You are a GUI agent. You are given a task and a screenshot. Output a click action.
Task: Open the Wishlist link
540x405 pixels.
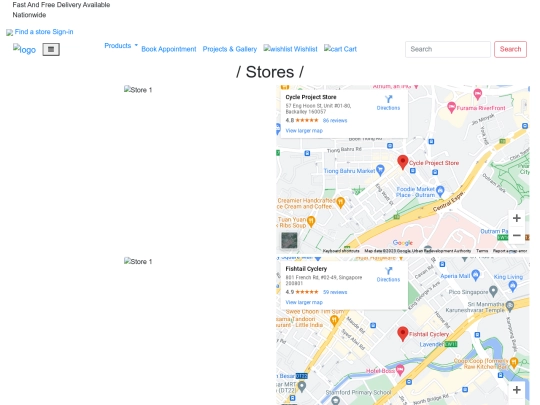(290, 49)
